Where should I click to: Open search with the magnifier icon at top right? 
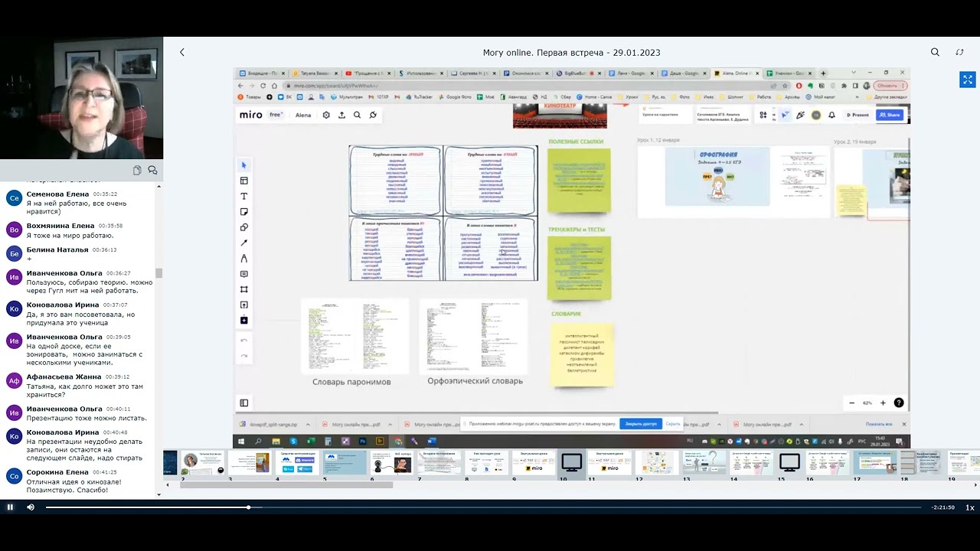click(935, 52)
